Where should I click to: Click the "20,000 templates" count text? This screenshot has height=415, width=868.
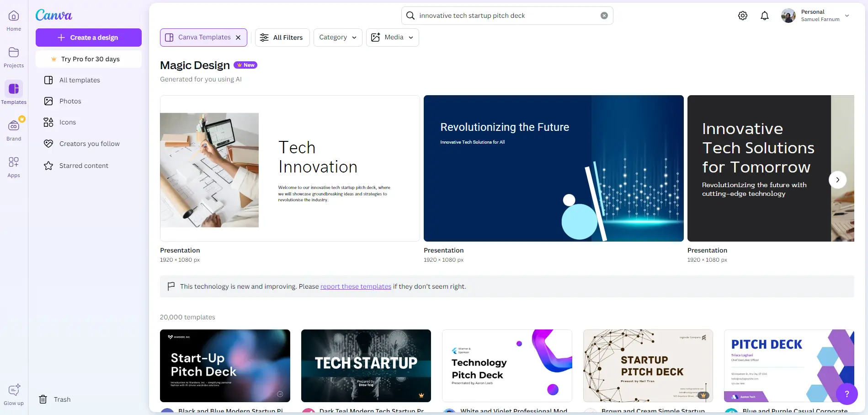coord(187,317)
